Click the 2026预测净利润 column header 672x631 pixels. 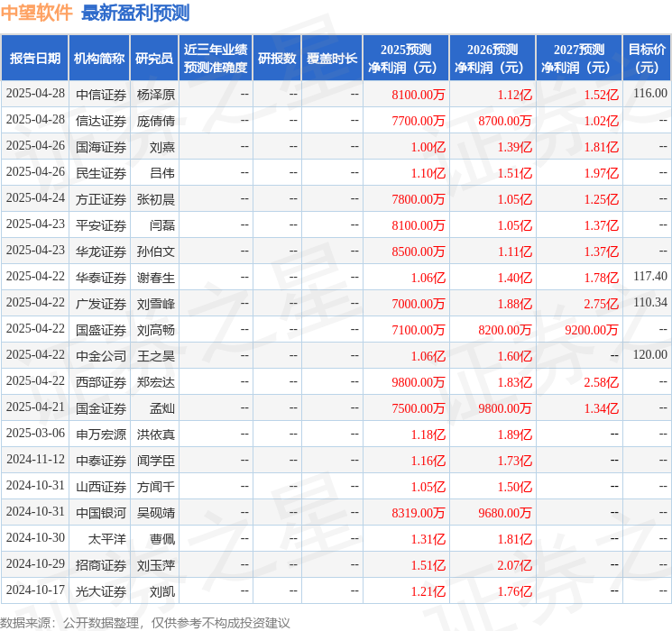(492, 58)
